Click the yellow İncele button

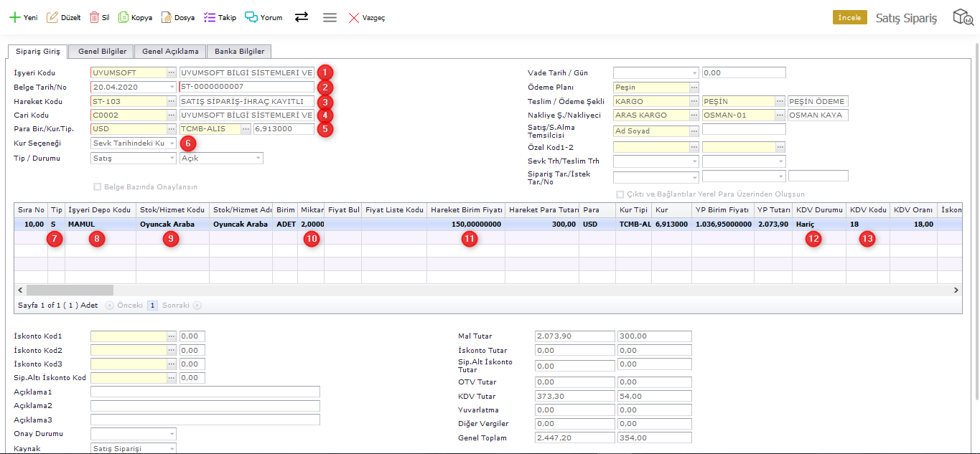(x=849, y=18)
